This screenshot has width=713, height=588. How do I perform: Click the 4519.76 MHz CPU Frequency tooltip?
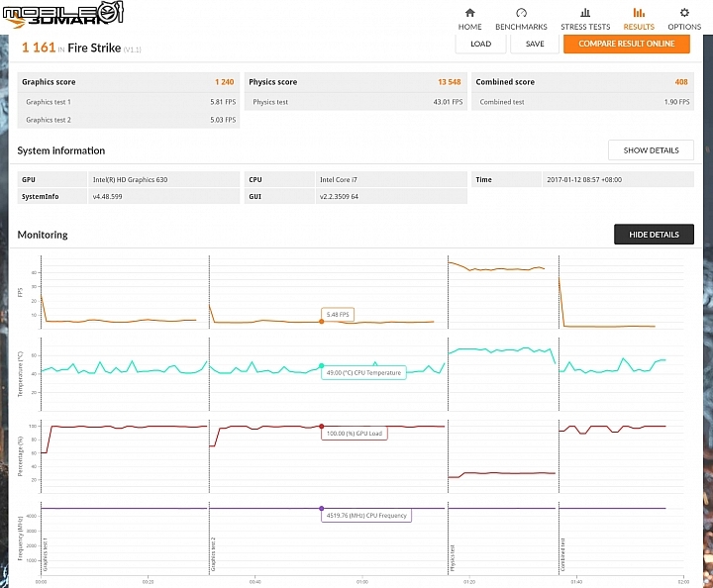(366, 516)
